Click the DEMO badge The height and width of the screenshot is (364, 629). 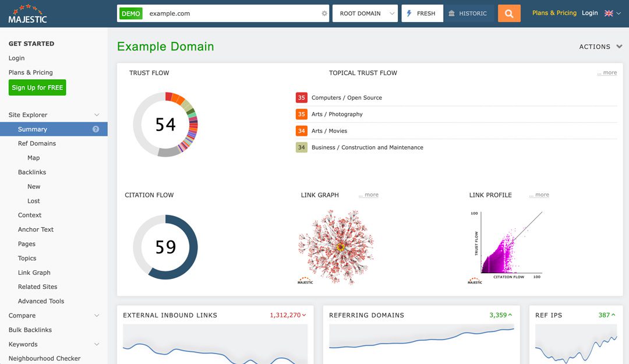click(x=131, y=13)
